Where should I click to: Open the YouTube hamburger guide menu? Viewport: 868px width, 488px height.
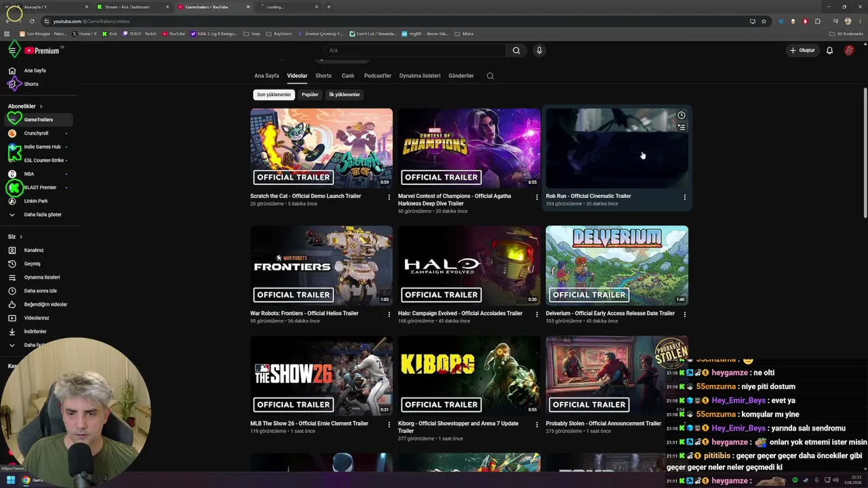click(12, 50)
